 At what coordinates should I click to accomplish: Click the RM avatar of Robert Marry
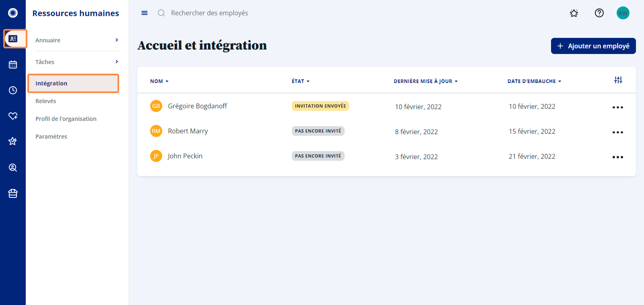[156, 131]
